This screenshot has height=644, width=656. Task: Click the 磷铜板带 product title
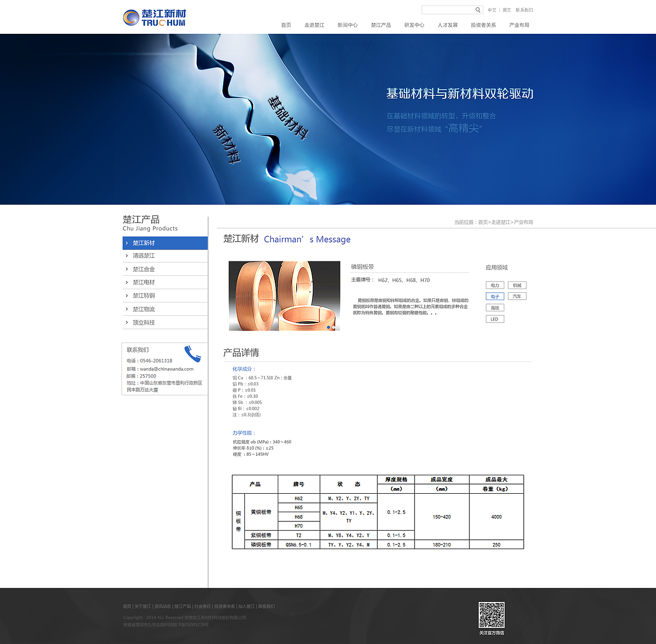click(x=362, y=267)
